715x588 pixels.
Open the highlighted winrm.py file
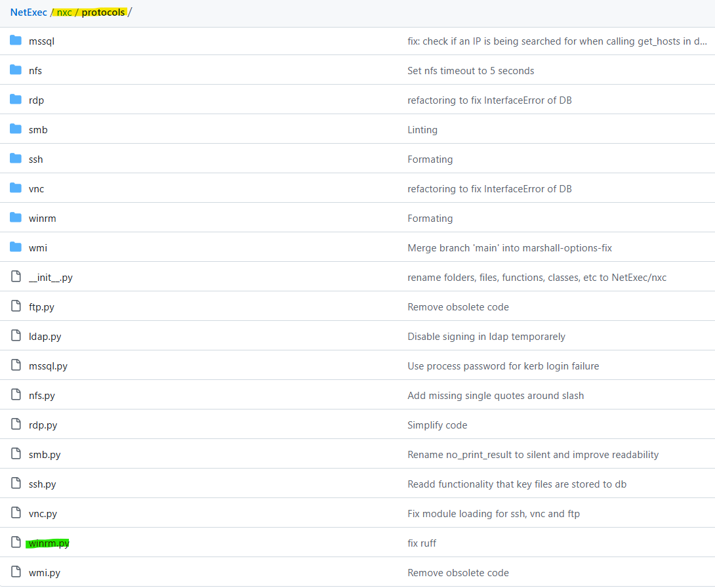click(x=49, y=543)
